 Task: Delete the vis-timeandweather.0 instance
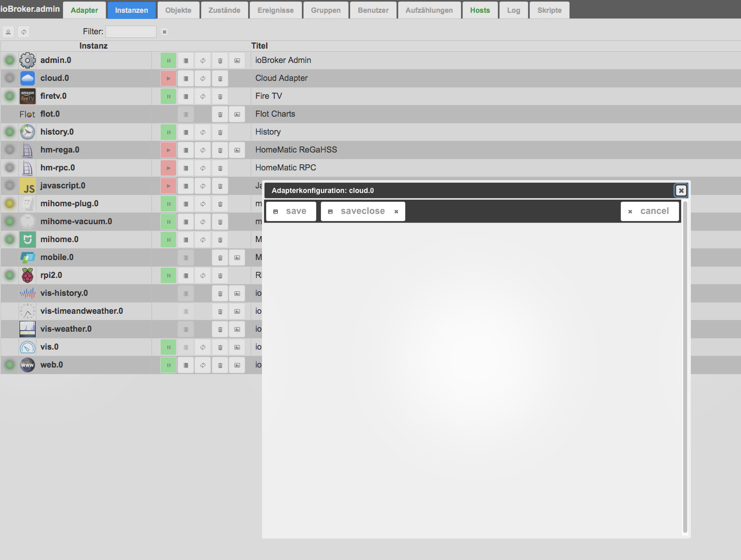click(x=220, y=311)
